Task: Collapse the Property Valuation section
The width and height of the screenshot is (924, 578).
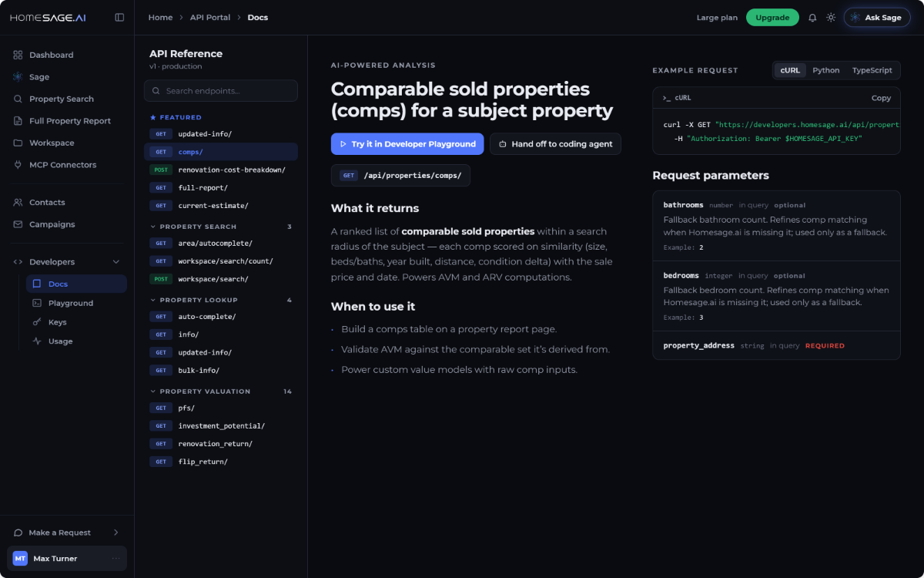Action: tap(221, 391)
